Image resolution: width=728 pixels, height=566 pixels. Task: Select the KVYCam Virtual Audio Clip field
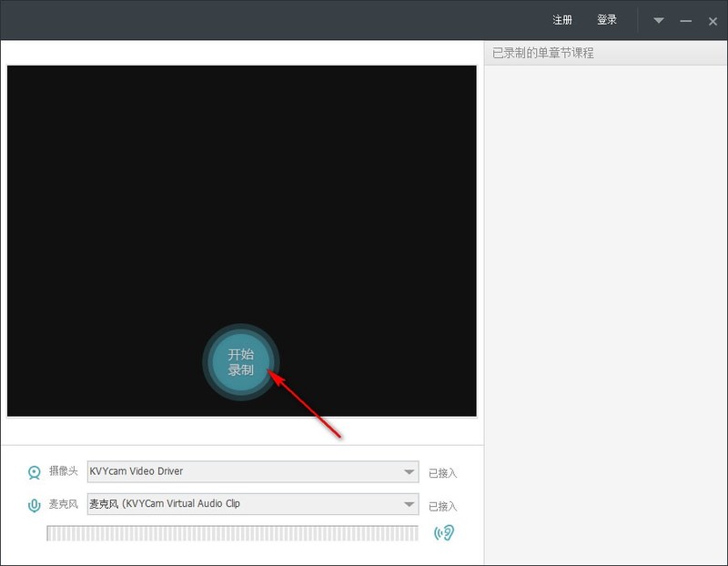tap(253, 504)
